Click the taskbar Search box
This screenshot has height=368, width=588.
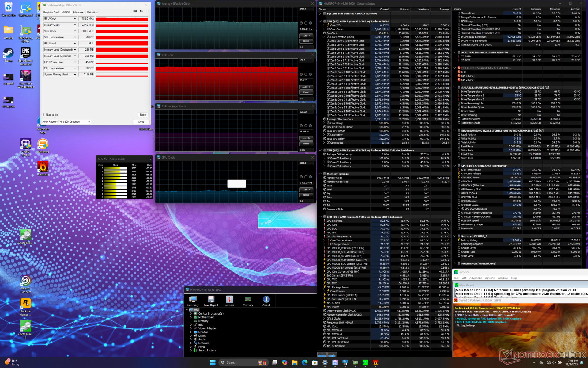coord(243,362)
